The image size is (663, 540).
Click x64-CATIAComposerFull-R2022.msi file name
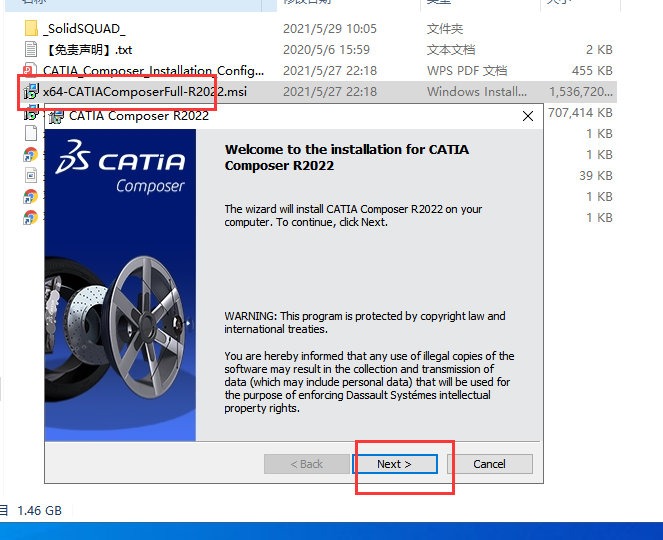pos(145,92)
